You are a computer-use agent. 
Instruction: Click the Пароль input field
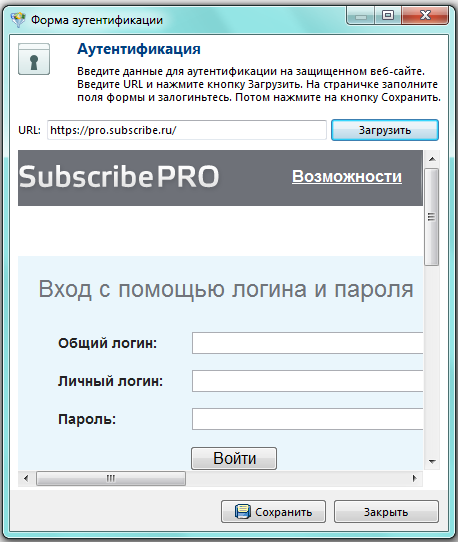(307, 419)
